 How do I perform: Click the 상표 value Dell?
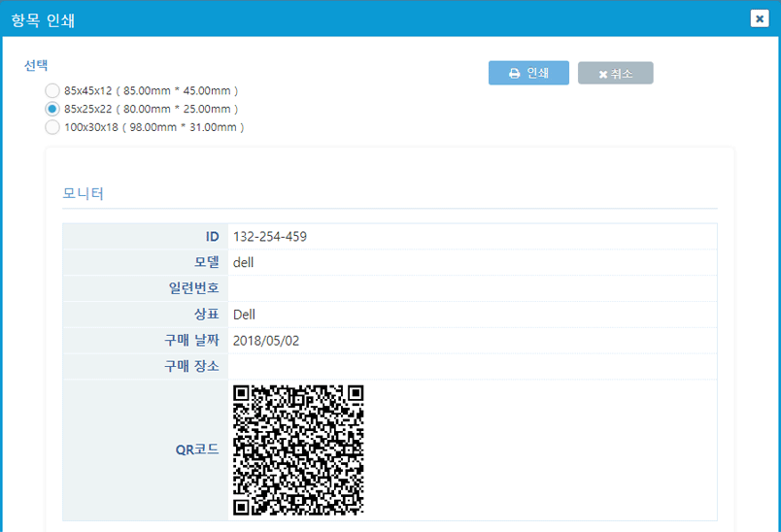pyautogui.click(x=244, y=315)
